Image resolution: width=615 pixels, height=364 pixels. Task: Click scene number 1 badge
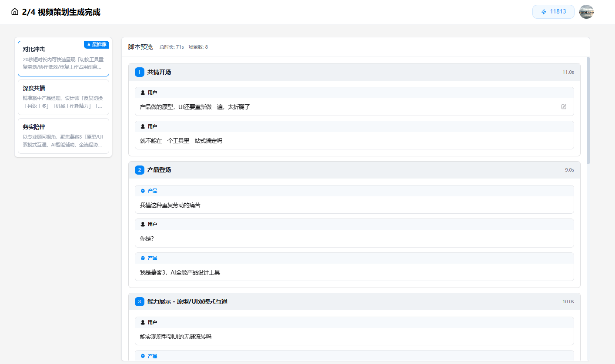tap(140, 72)
